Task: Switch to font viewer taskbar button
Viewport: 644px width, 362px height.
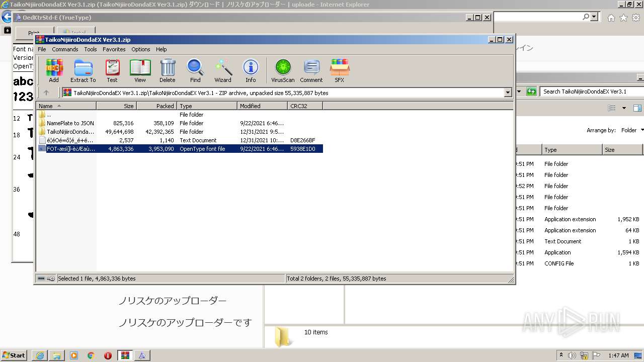Action: [x=142, y=355]
